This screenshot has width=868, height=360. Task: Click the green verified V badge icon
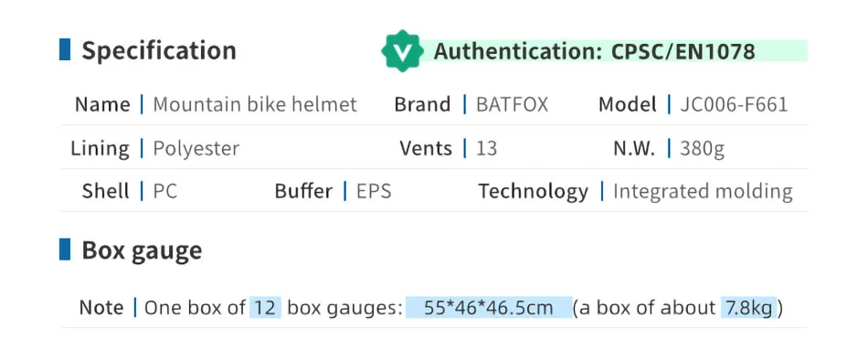402,50
